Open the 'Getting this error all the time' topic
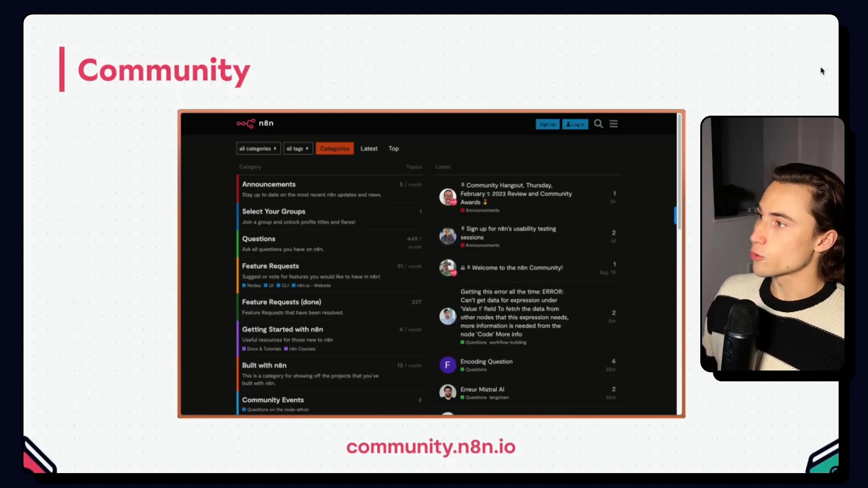 click(x=514, y=313)
